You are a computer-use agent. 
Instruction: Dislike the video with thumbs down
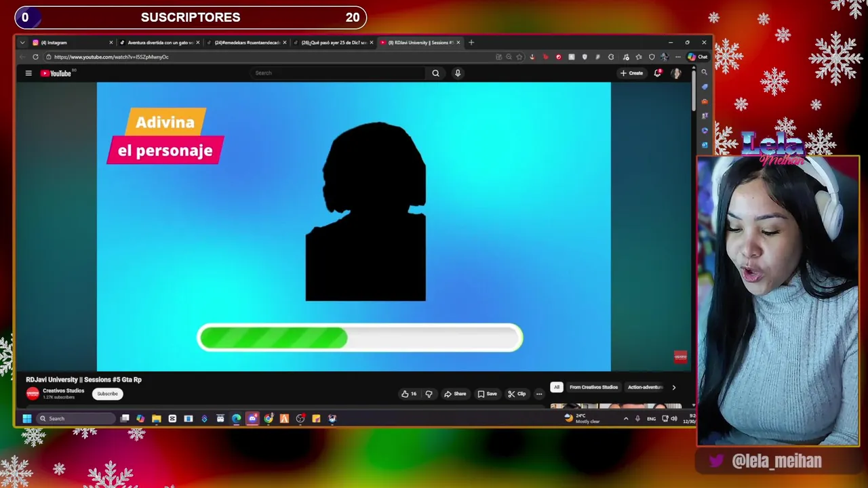tap(429, 394)
